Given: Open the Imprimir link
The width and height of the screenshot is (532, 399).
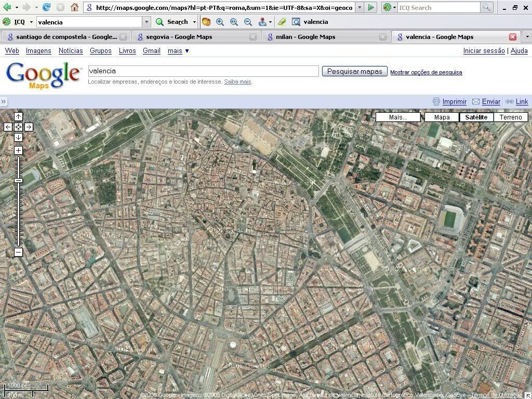Looking at the screenshot, I should point(454,102).
